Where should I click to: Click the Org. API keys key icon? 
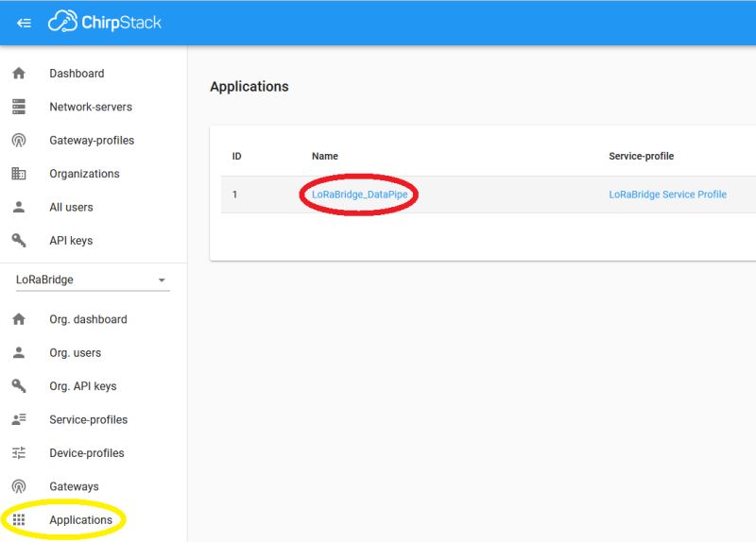coord(19,386)
